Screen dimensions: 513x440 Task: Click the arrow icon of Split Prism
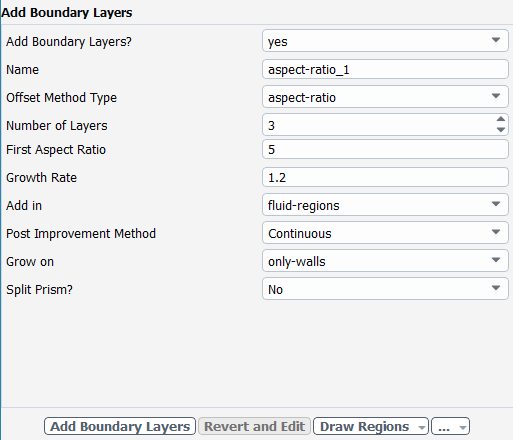pos(496,288)
